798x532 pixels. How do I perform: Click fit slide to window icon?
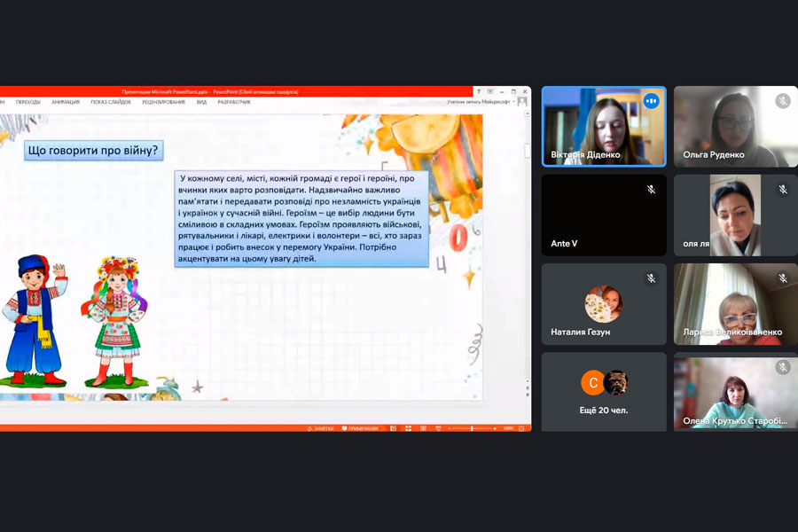(x=522, y=428)
